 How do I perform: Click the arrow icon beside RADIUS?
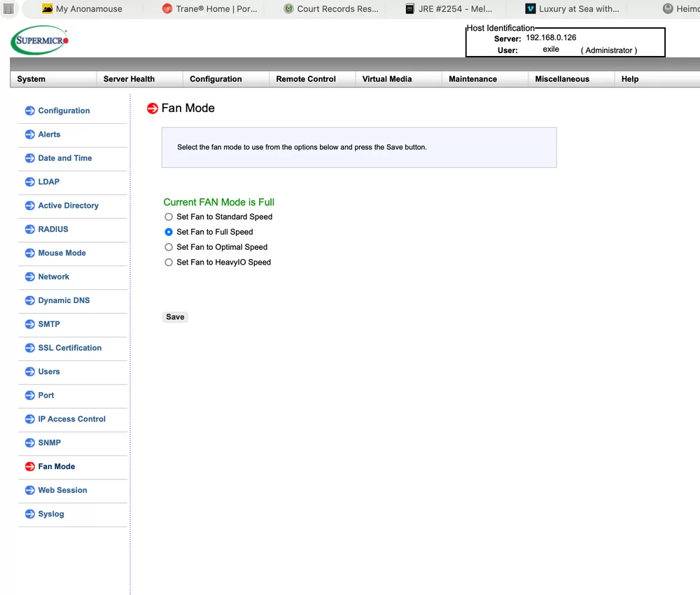[x=30, y=229]
